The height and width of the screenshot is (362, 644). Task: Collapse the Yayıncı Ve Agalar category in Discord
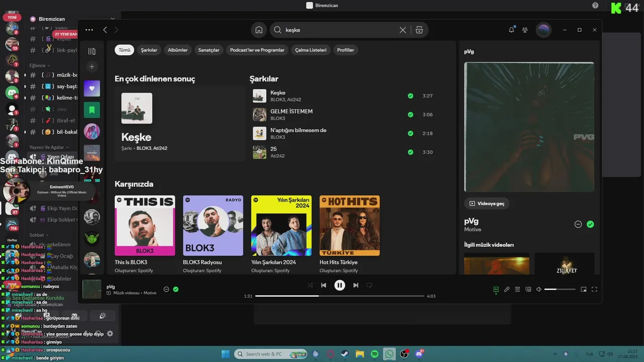tap(49, 147)
